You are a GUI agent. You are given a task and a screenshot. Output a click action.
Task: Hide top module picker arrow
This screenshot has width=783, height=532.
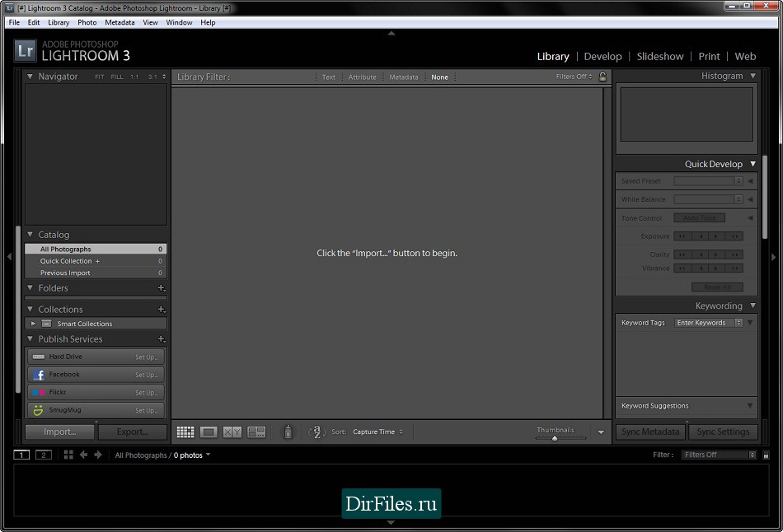[x=391, y=34]
